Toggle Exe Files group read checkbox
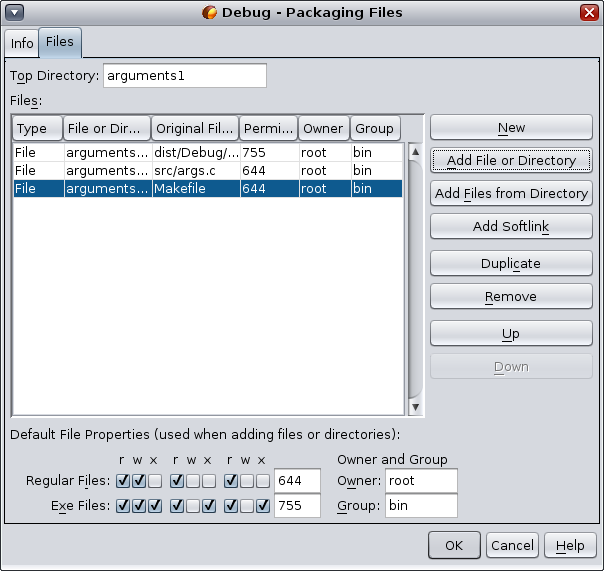604x571 pixels. pos(177,506)
